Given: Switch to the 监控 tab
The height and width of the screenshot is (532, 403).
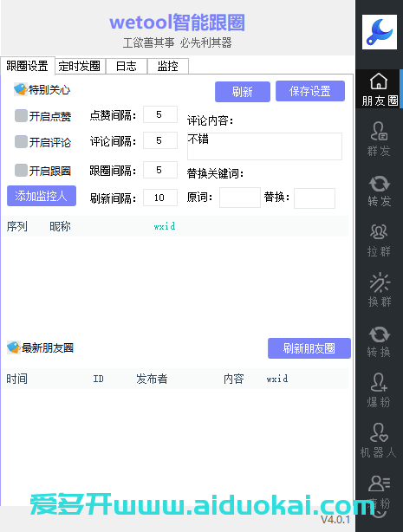Looking at the screenshot, I should tap(168, 66).
